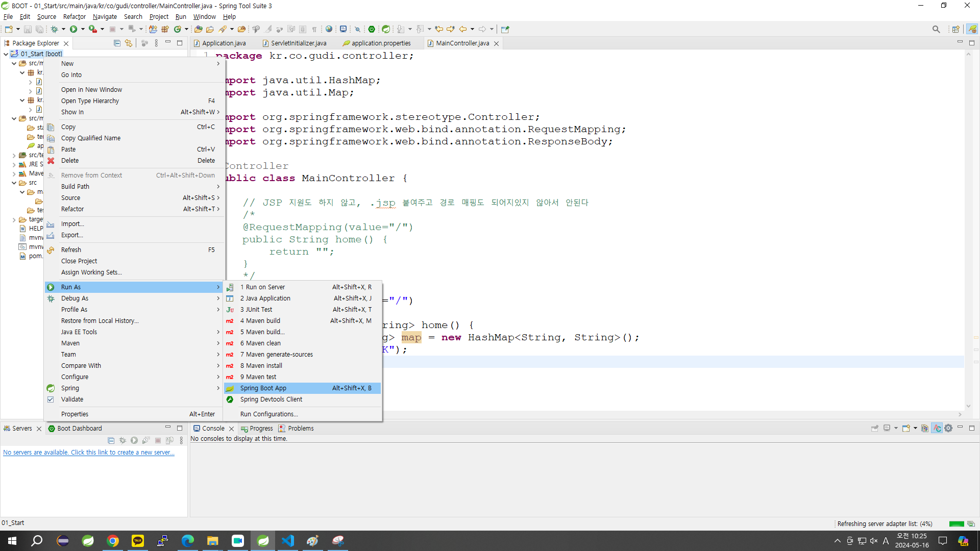Click the Spring Boot green power toolbar icon
The height and width of the screenshot is (551, 980).
coord(372,29)
